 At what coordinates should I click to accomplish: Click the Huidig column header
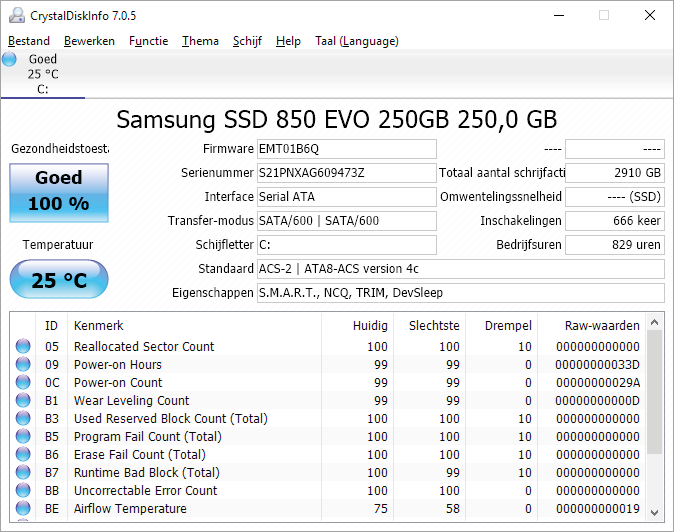click(357, 326)
